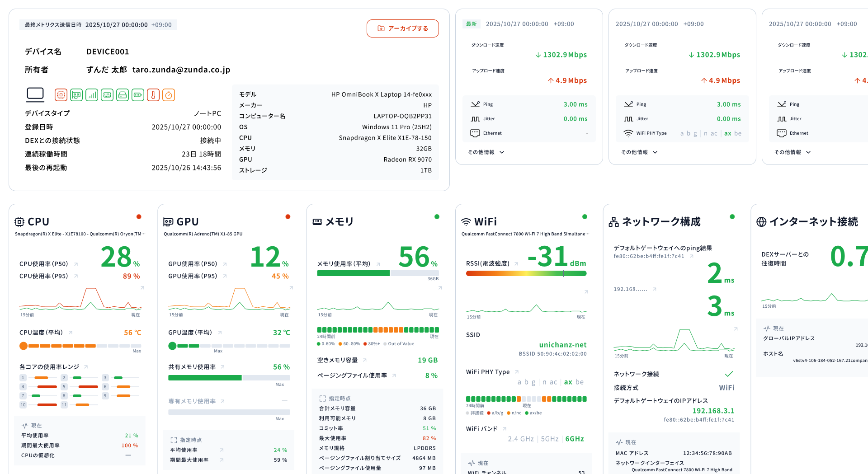Image resolution: width=868 pixels, height=474 pixels.
Task: Click the green graphics card status icon
Action: coord(76,95)
